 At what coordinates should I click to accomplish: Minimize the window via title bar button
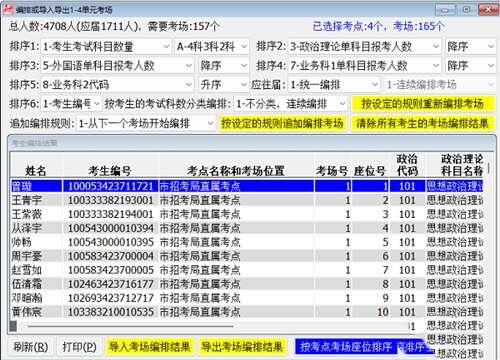point(445,10)
